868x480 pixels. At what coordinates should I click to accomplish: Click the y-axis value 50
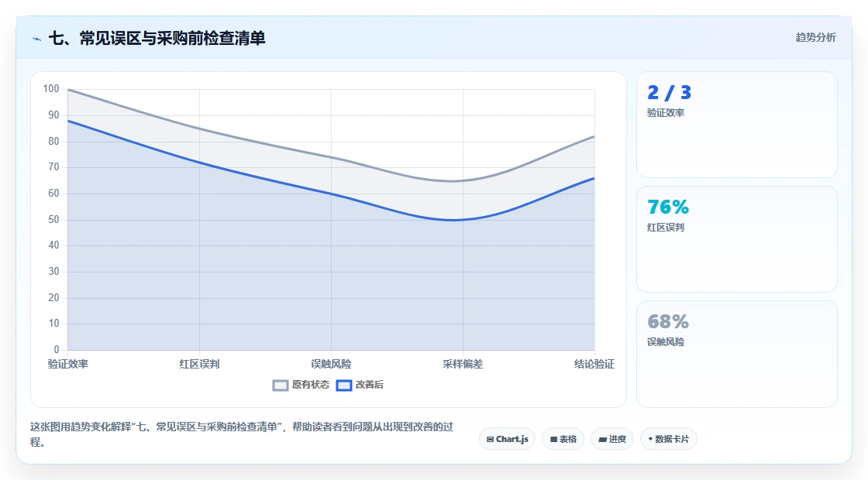click(x=53, y=220)
